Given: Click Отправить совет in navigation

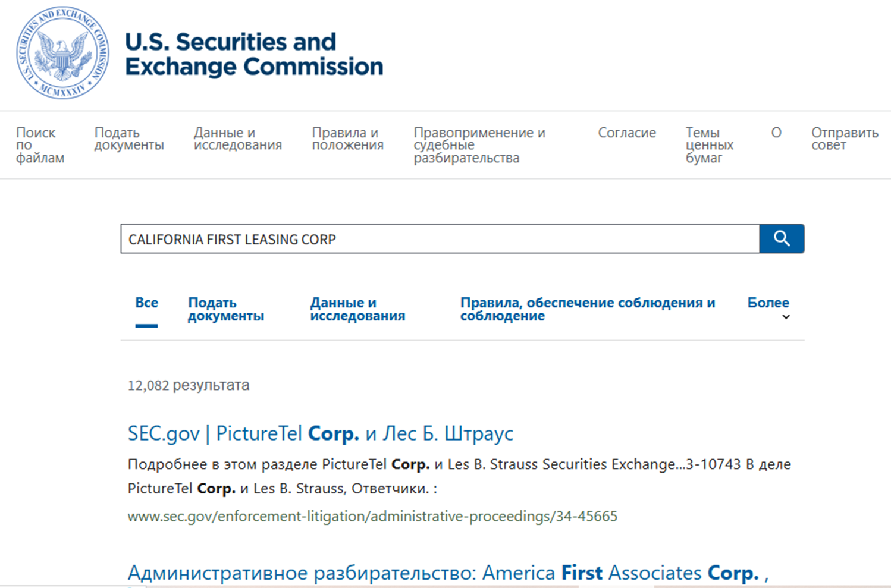Looking at the screenshot, I should tap(845, 139).
